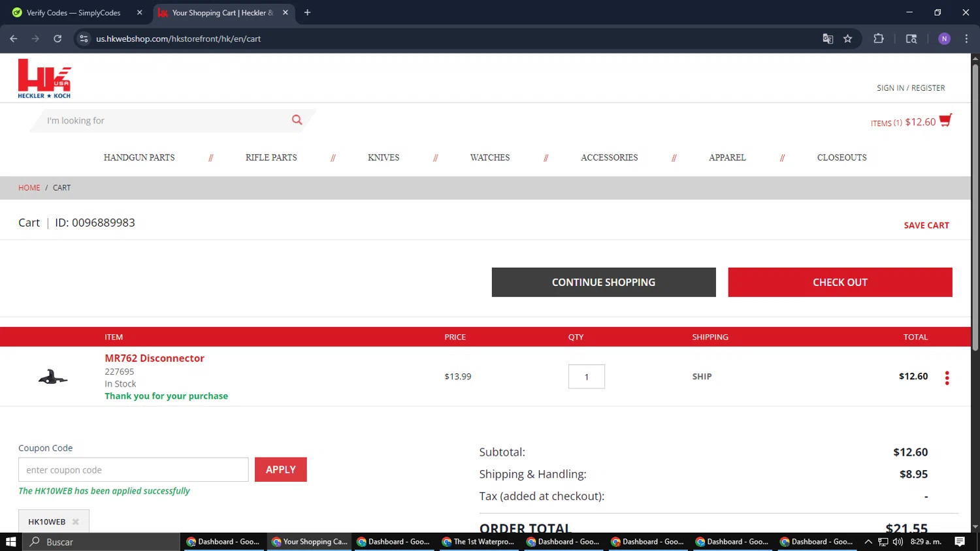The image size is (980, 551).
Task: Open the Handgun Parts menu
Action: coord(139,157)
